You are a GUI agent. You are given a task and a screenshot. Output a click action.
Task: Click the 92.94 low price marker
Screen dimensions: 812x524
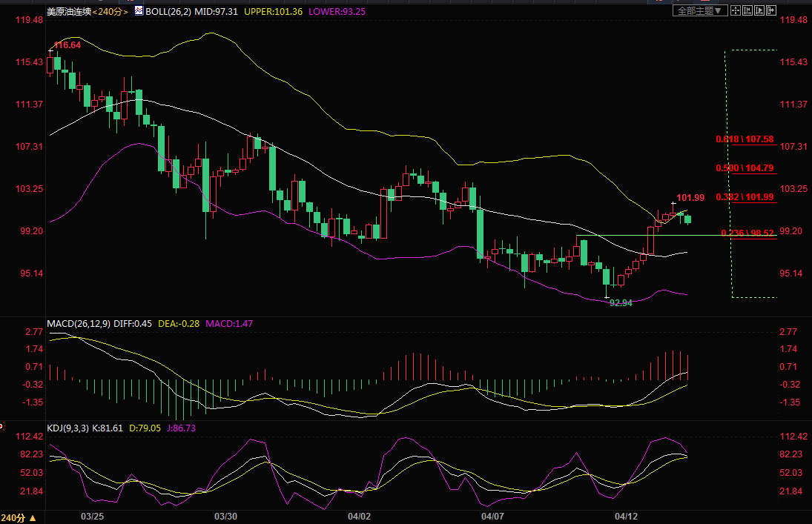[620, 303]
